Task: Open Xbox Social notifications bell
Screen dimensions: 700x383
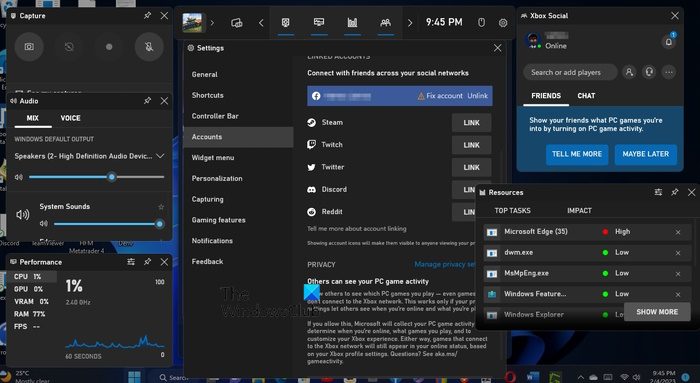Action: pos(669,42)
